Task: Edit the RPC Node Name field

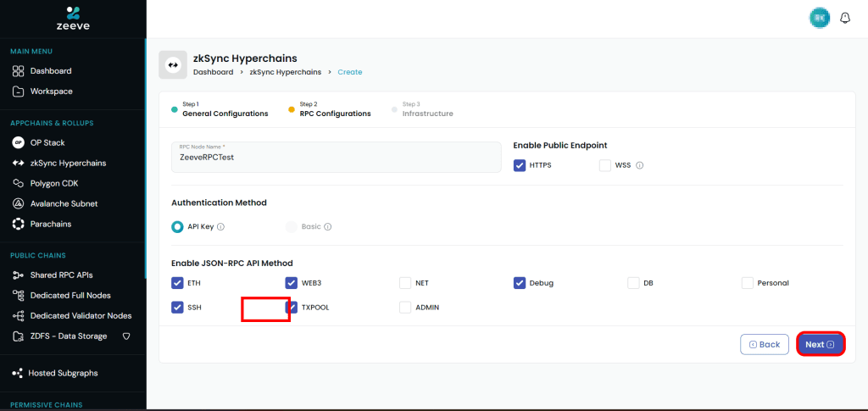Action: 337,157
